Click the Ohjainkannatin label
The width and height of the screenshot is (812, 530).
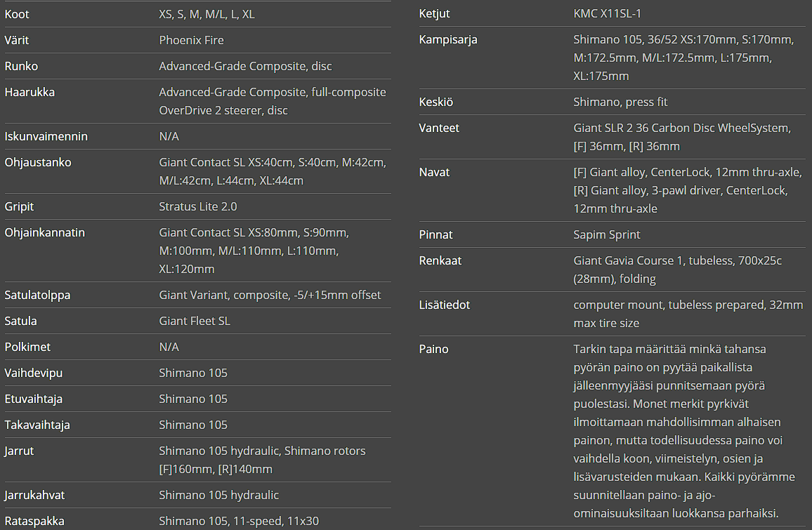[45, 232]
